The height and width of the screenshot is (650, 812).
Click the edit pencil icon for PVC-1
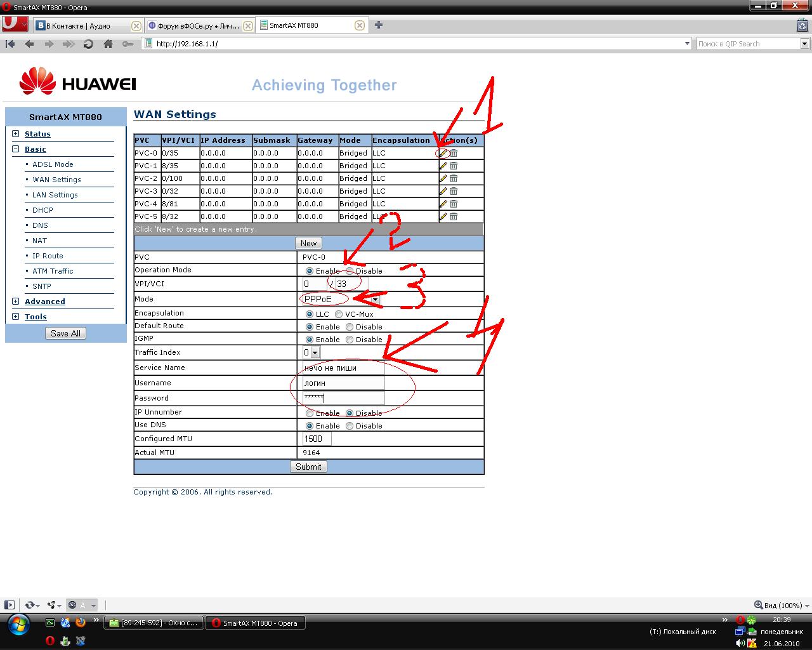click(443, 166)
